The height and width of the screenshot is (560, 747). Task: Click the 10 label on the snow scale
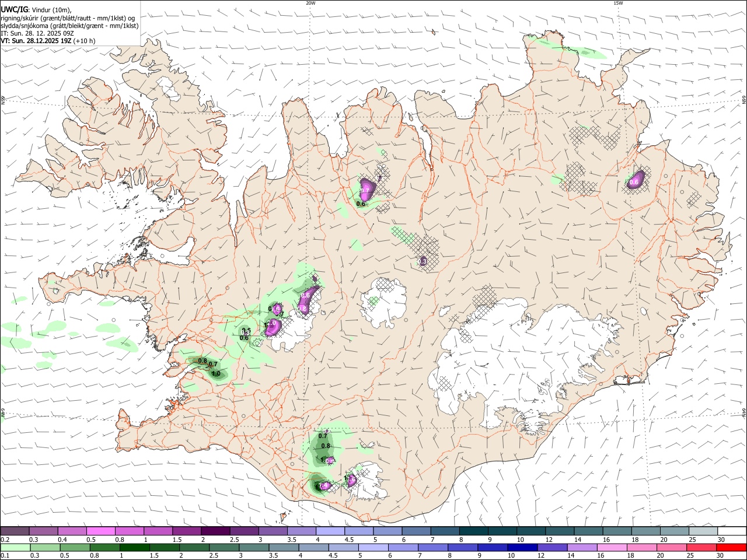coord(520,540)
